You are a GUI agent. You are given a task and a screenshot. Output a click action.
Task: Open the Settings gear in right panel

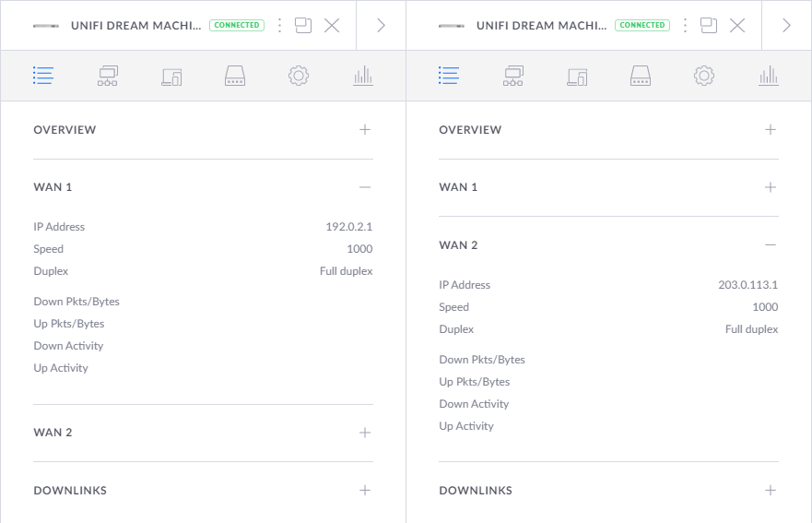[704, 76]
